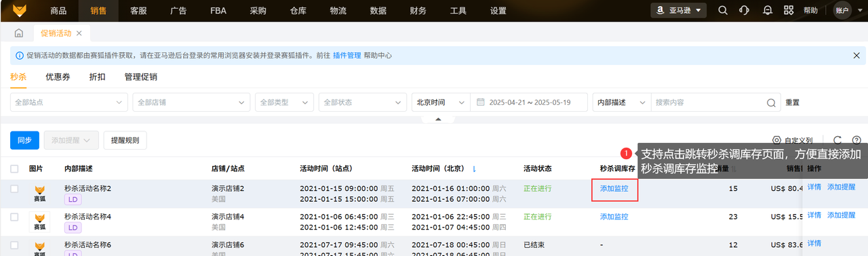The image size is (868, 256).
Task: Open 详情 for 秒杀活动名称2 row
Action: tap(814, 187)
